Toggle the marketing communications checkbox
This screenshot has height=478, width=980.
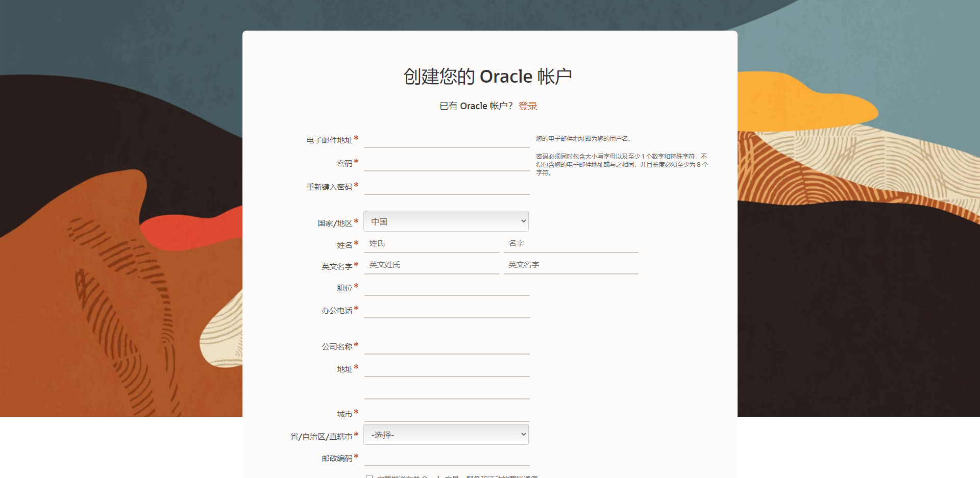pyautogui.click(x=369, y=476)
